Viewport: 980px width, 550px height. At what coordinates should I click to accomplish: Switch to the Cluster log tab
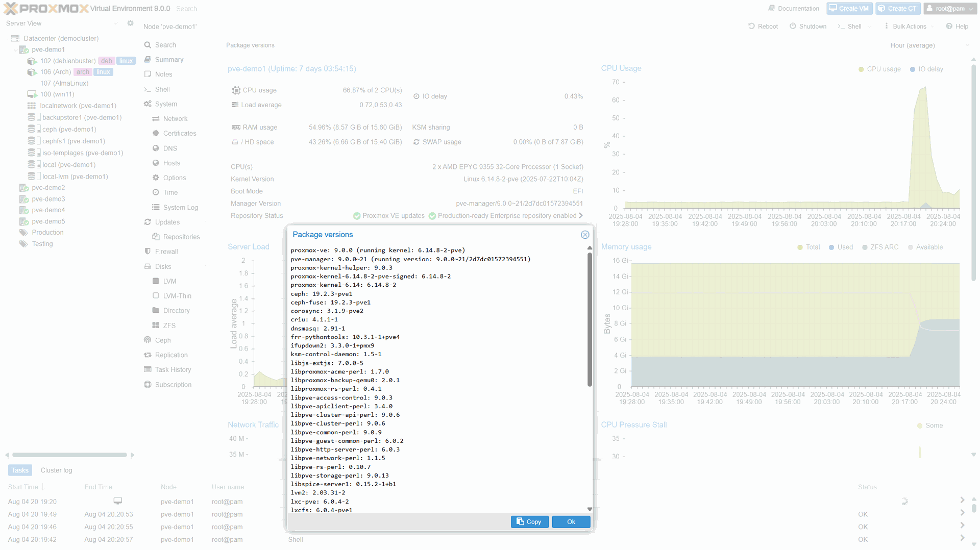coord(56,470)
